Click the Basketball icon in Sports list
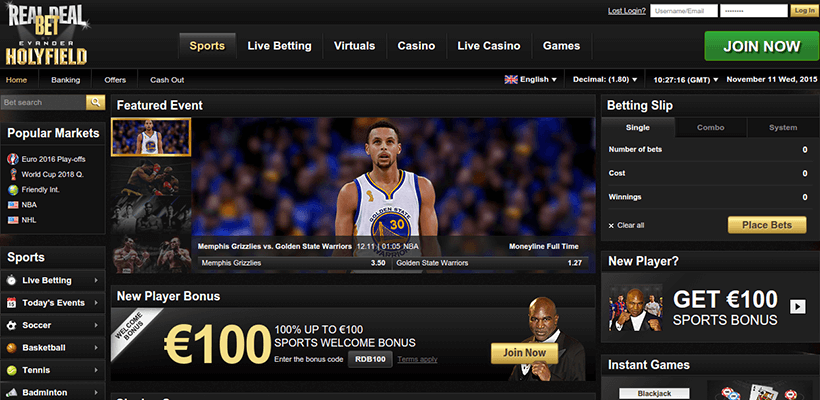 pyautogui.click(x=12, y=348)
